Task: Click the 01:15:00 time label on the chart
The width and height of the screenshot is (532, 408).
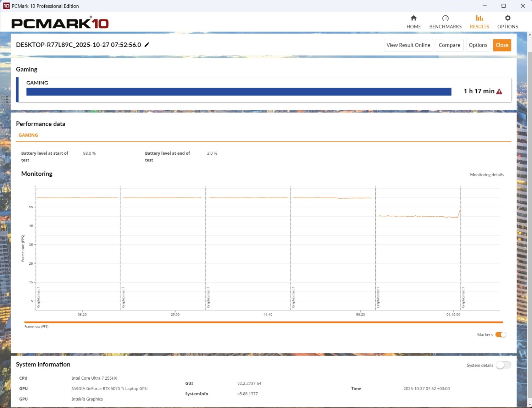Action: pyautogui.click(x=453, y=314)
